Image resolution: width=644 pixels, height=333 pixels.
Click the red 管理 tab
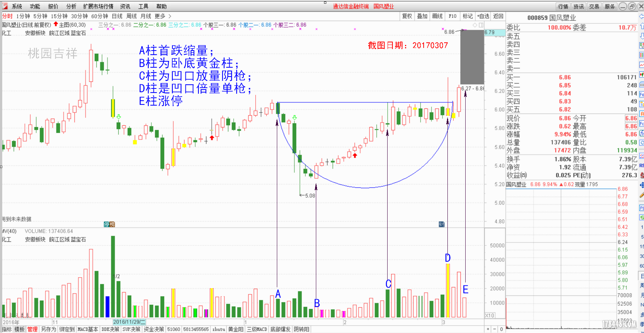[x=32, y=329]
